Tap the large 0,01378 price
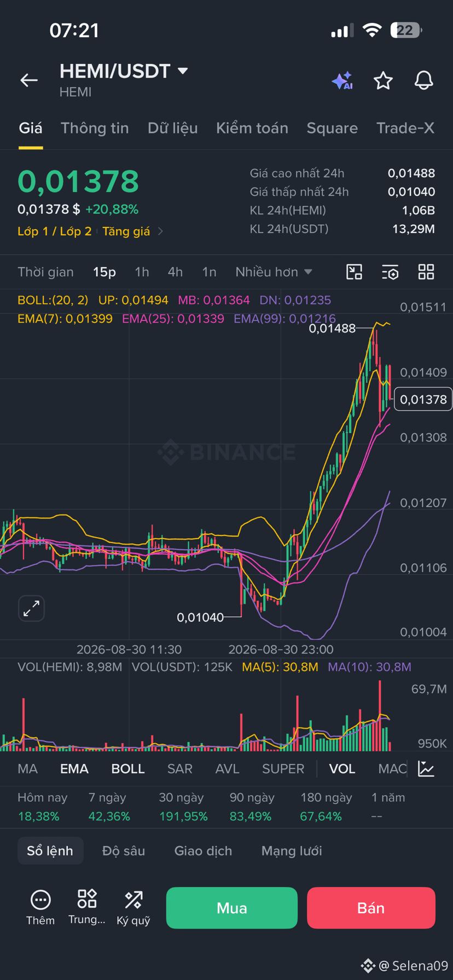The height and width of the screenshot is (980, 453). pos(78,182)
